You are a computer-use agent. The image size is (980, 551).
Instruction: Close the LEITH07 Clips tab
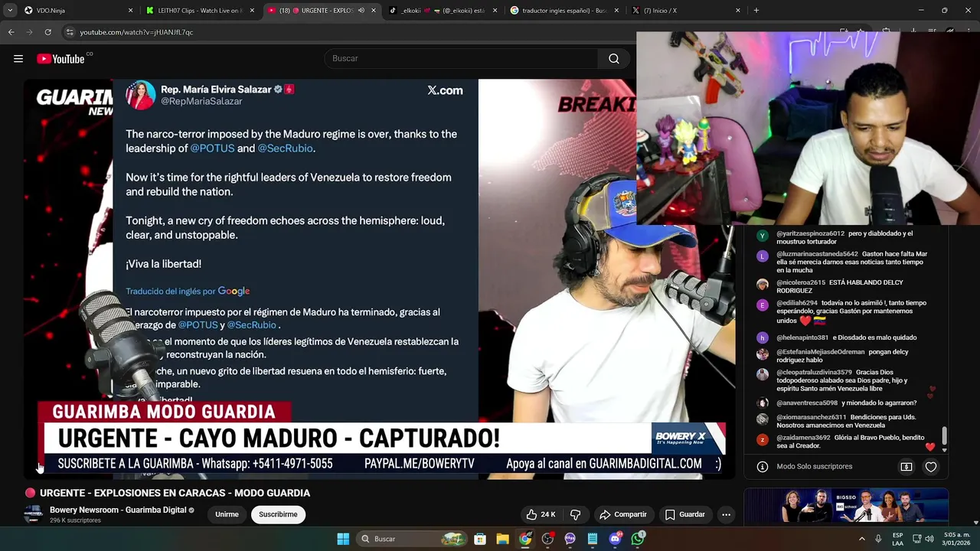(x=253, y=11)
